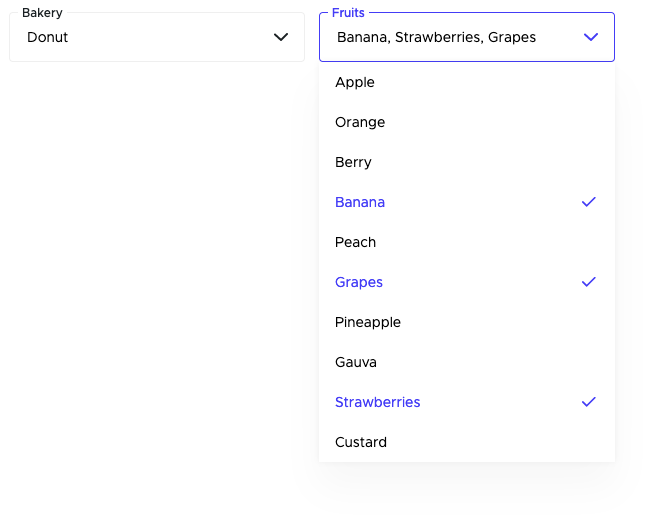Click the Fruits selected values text
Viewport: 649px width, 518px height.
coord(436,37)
